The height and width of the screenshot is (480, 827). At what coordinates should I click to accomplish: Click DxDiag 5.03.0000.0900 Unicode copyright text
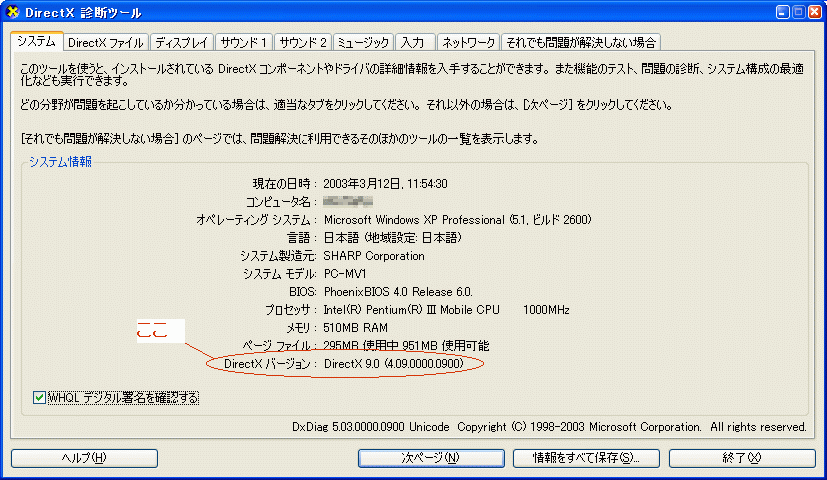pyautogui.click(x=549, y=427)
